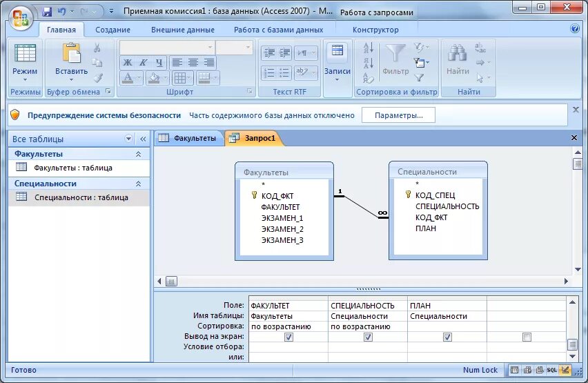Click Условие отбора cell under ФАКУЛЬТЕТ
The height and width of the screenshot is (383, 588).
pos(288,347)
